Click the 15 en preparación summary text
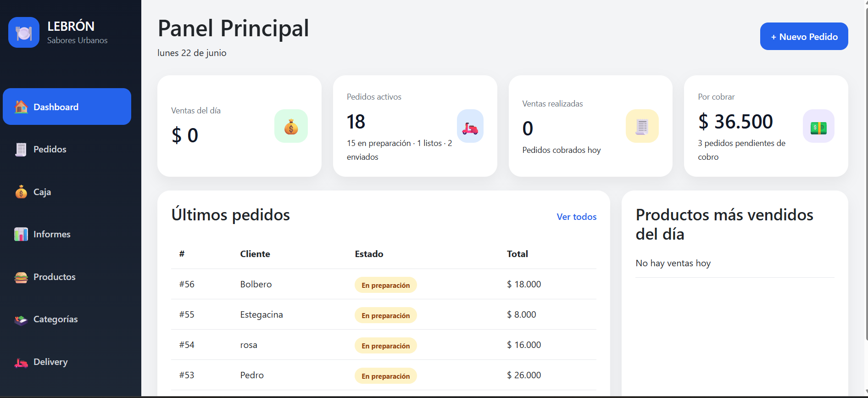 (399, 150)
